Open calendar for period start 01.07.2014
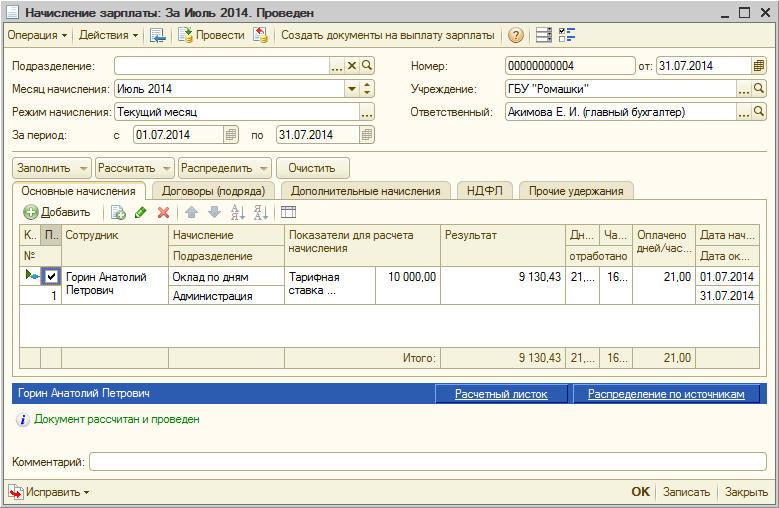Screen dimensions: 779x508 click(x=231, y=135)
